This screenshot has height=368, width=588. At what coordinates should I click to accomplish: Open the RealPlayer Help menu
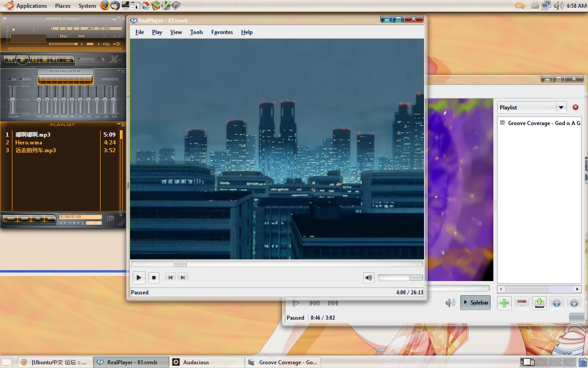pyautogui.click(x=247, y=32)
